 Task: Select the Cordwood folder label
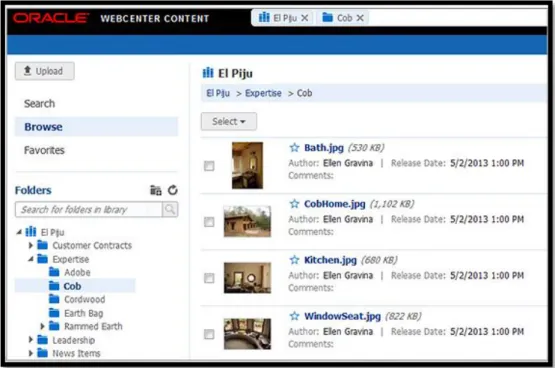85,300
